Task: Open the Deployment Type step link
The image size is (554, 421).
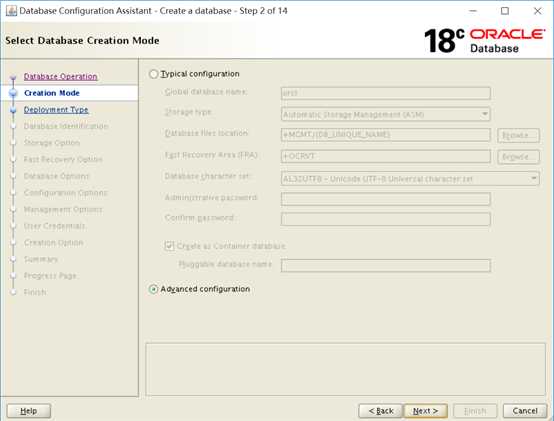Action: pos(56,109)
